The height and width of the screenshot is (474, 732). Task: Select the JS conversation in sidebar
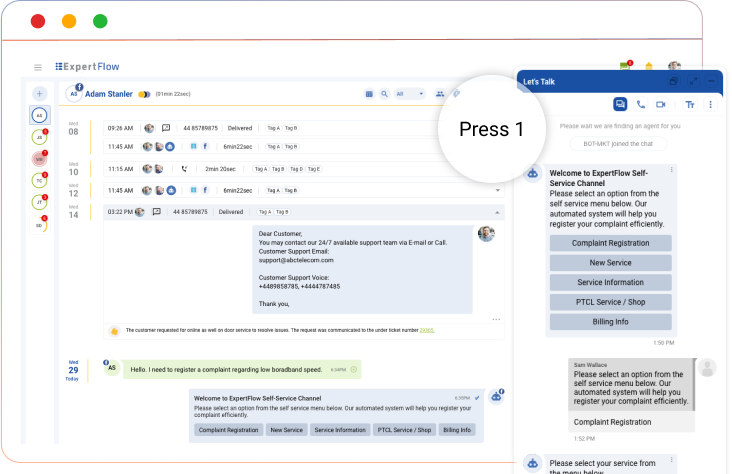click(40, 137)
